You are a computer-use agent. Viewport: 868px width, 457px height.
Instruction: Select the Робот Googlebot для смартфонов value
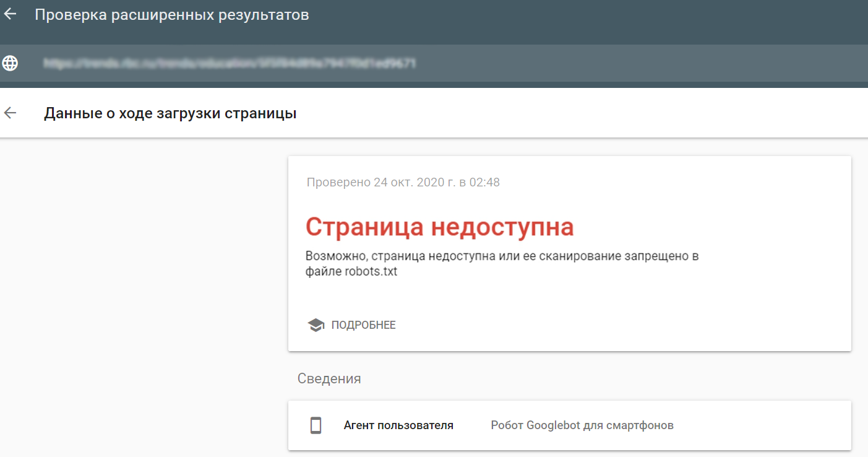click(x=582, y=425)
